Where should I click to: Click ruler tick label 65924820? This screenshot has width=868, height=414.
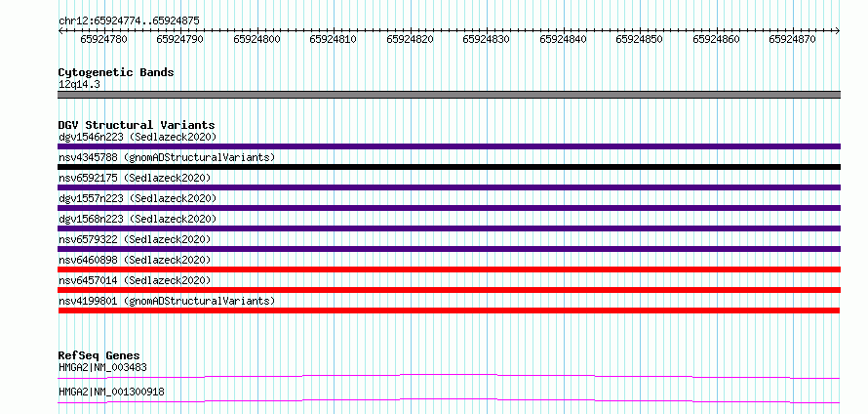coord(411,39)
